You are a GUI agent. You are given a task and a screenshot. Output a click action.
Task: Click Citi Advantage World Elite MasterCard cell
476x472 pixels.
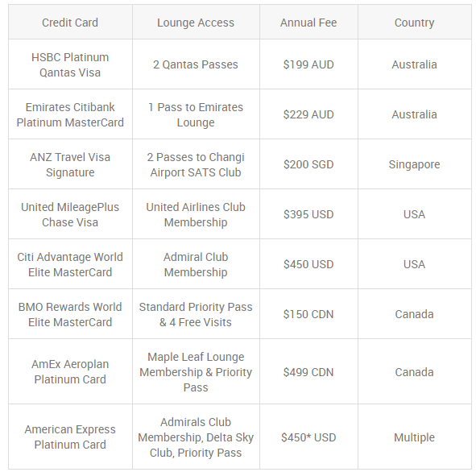click(x=70, y=264)
